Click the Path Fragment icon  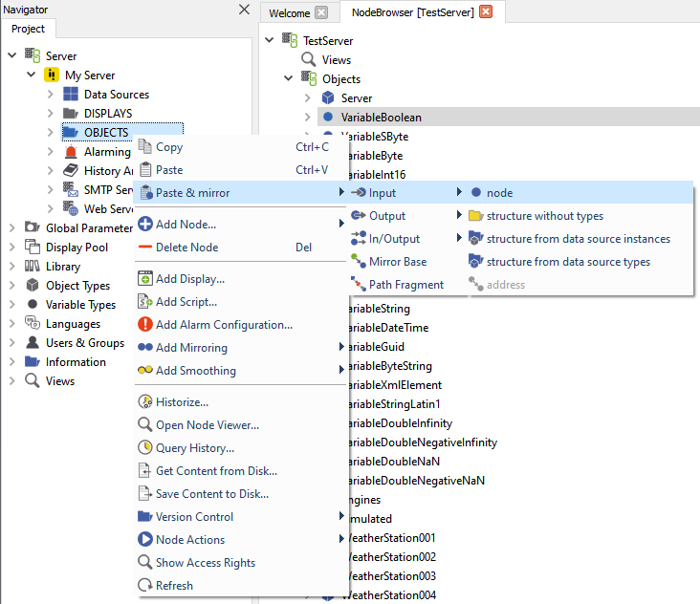(359, 284)
